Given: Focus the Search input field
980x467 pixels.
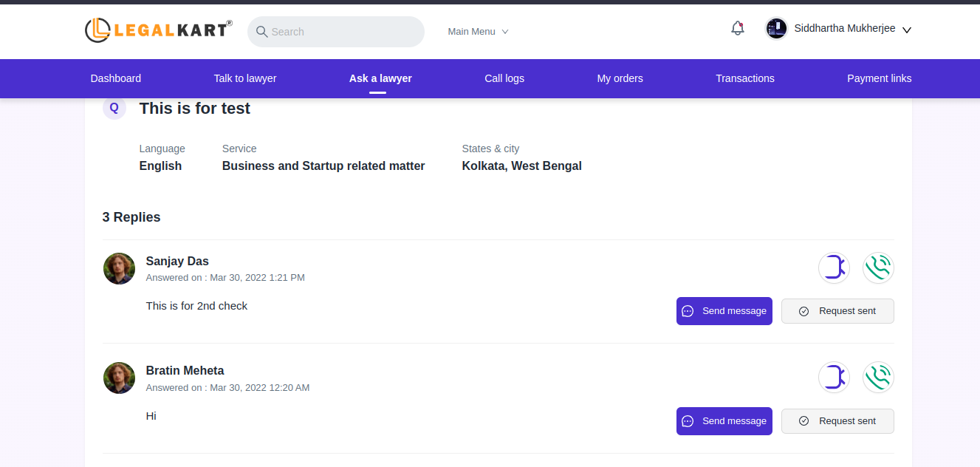Looking at the screenshot, I should [343, 32].
